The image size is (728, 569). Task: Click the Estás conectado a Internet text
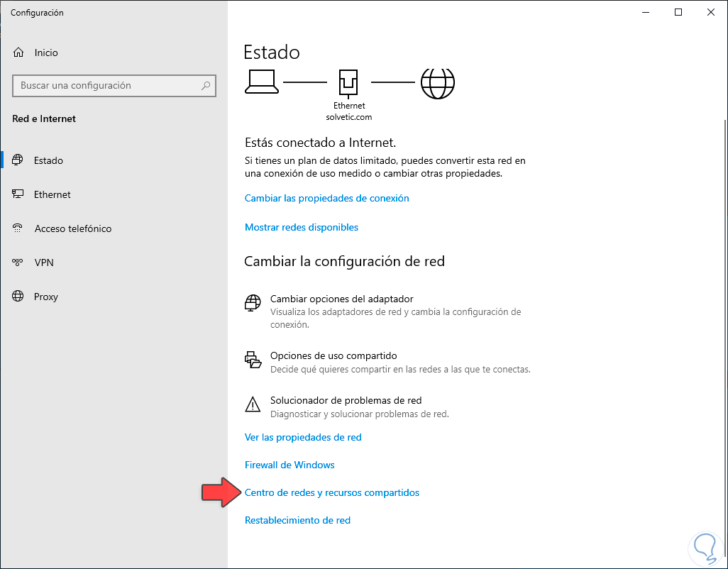click(320, 143)
